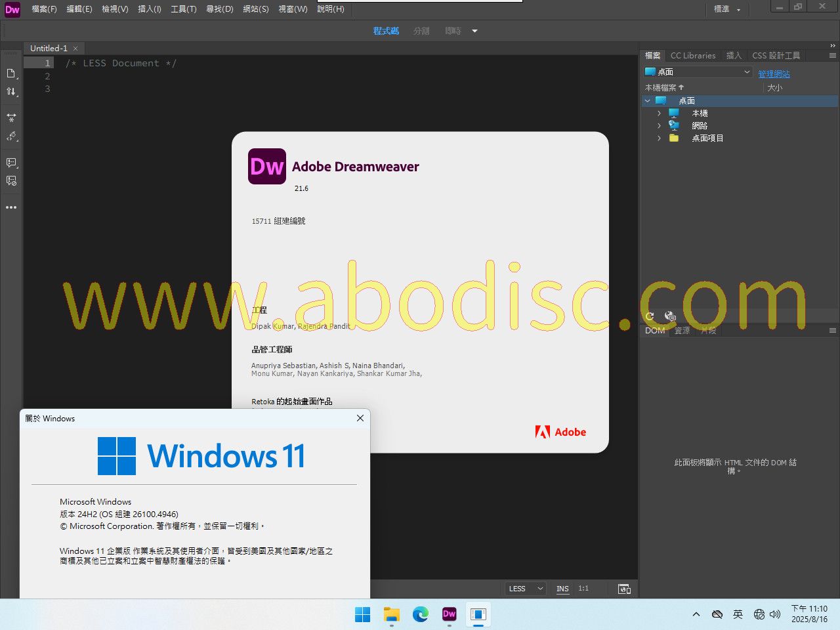
Task: Click the remove comment icon
Action: point(11,180)
